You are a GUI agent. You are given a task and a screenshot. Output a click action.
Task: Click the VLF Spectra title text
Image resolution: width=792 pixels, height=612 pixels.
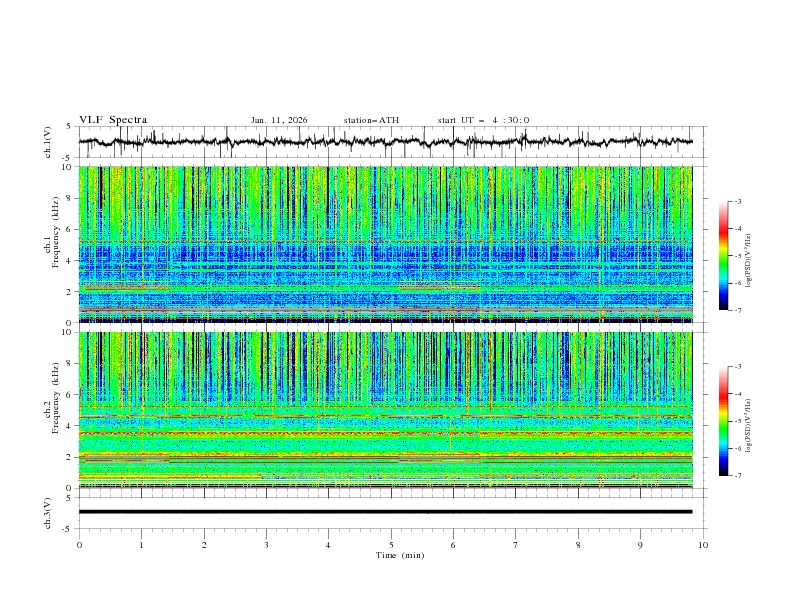point(113,120)
